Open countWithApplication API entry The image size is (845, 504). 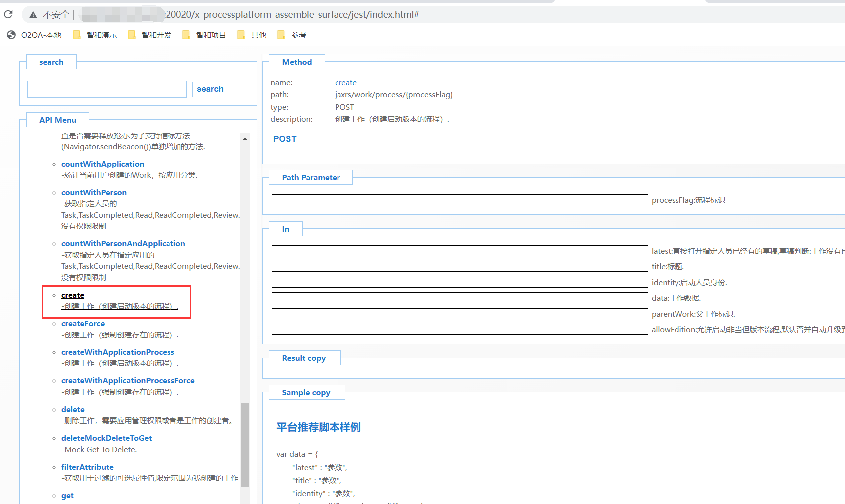click(x=102, y=164)
